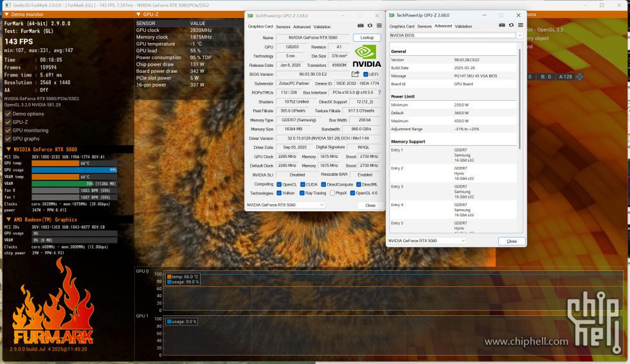Uncheck the GPU monitoring checkbox in FurMark

(x=8, y=130)
